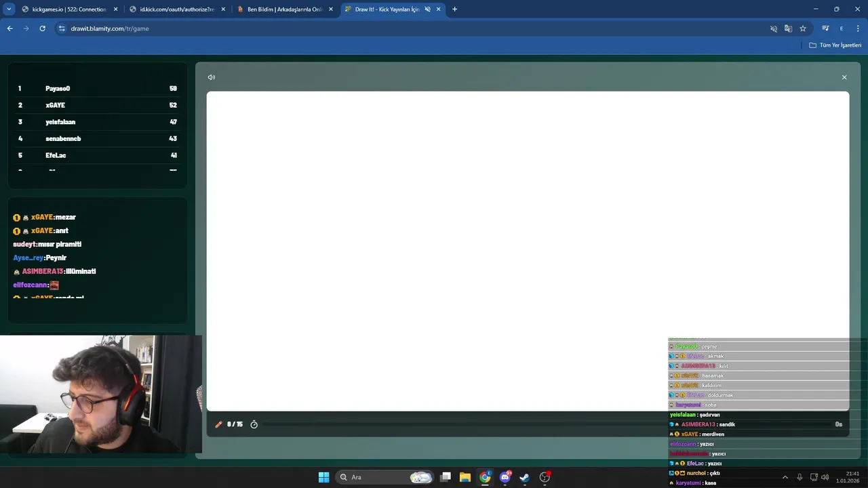The width and height of the screenshot is (868, 488).
Task: Click ASIMBERA13's sandık chat message
Action: [x=702, y=424]
